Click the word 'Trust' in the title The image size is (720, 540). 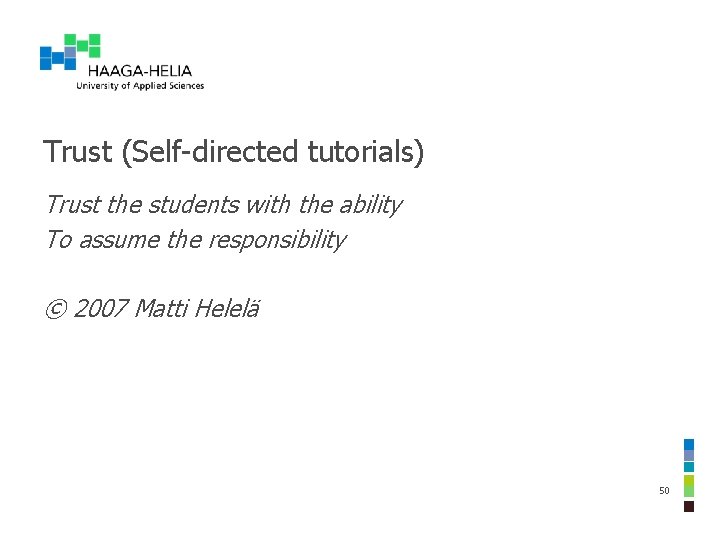pos(77,152)
